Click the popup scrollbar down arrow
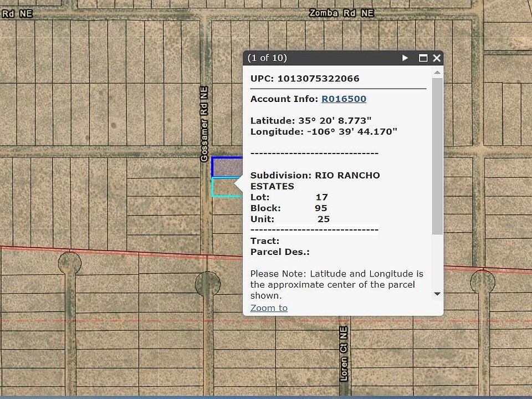The height and width of the screenshot is (399, 532). 437,294
